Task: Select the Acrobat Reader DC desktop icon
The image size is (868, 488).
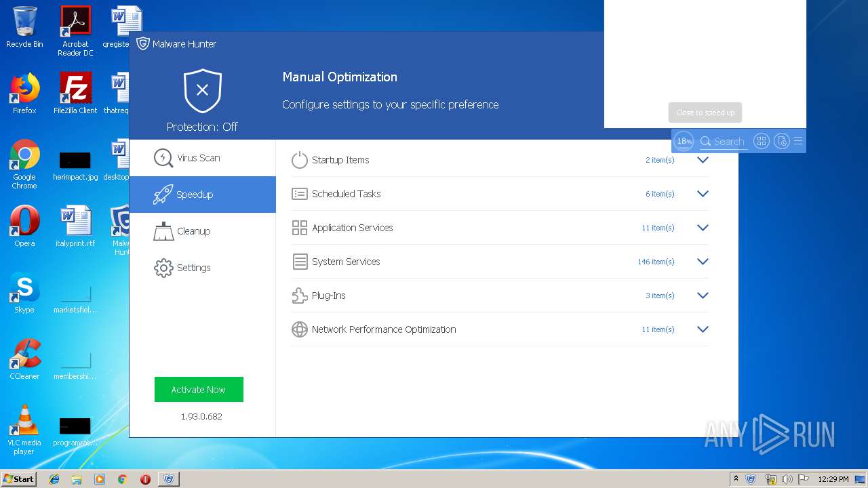Action: (75, 31)
